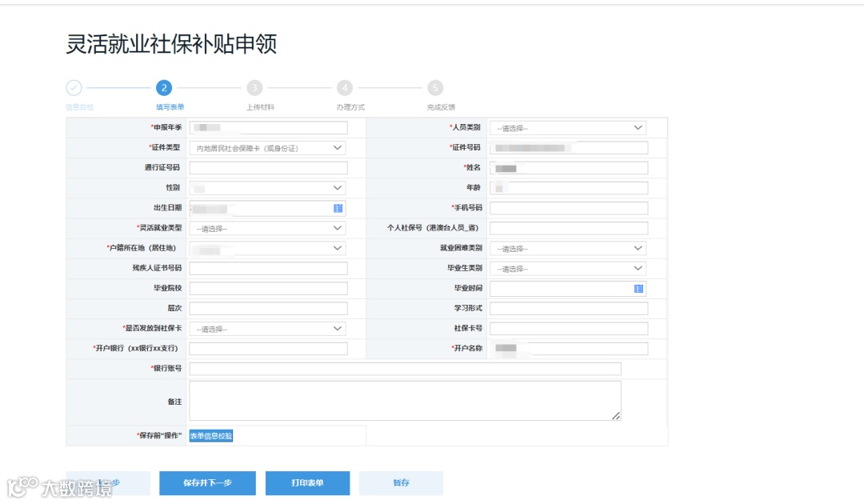
Task: Open the 证件类型 dropdown
Action: point(267,148)
